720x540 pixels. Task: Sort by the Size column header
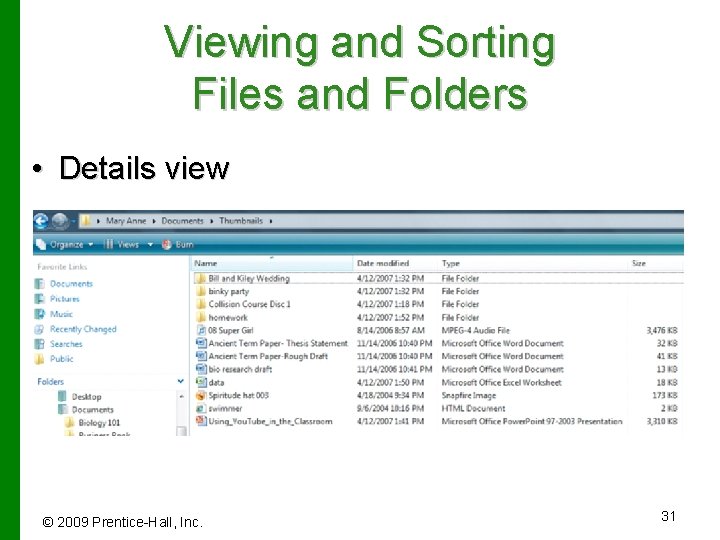[655, 263]
